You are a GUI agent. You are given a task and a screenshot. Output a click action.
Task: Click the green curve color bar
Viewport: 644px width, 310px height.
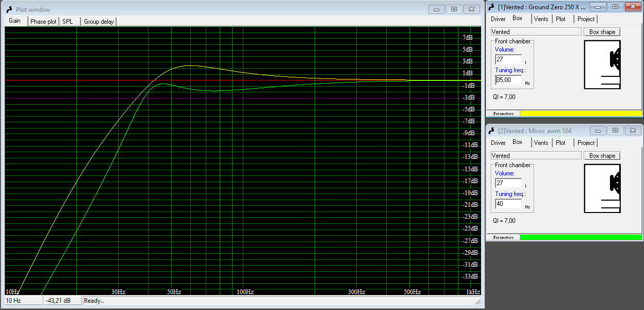581,237
